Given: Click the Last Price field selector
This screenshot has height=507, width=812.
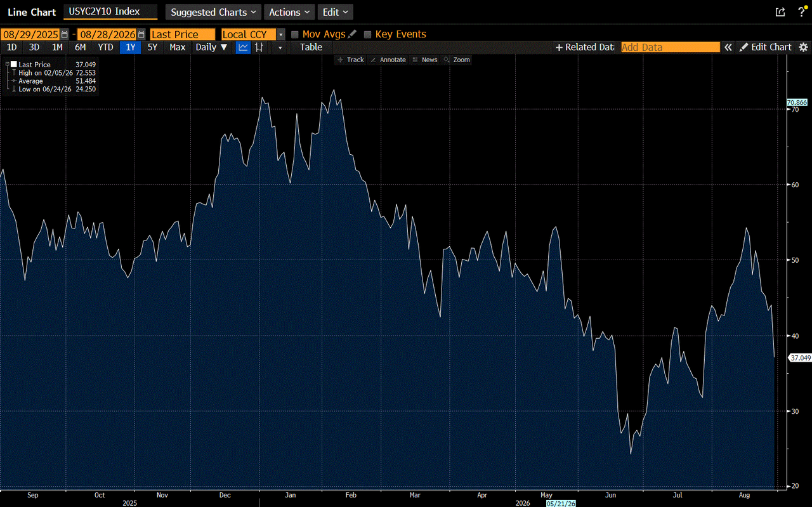Looking at the screenshot, I should point(183,34).
